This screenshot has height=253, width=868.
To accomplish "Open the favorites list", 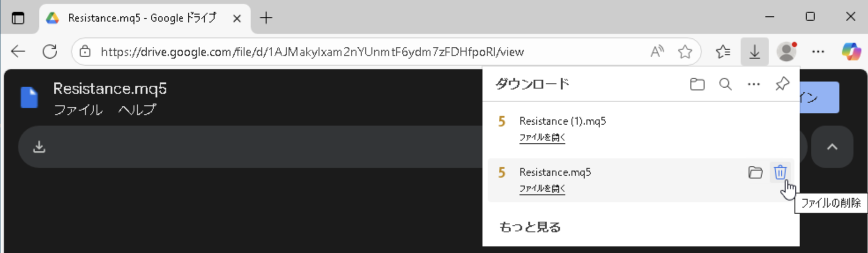I will click(723, 52).
